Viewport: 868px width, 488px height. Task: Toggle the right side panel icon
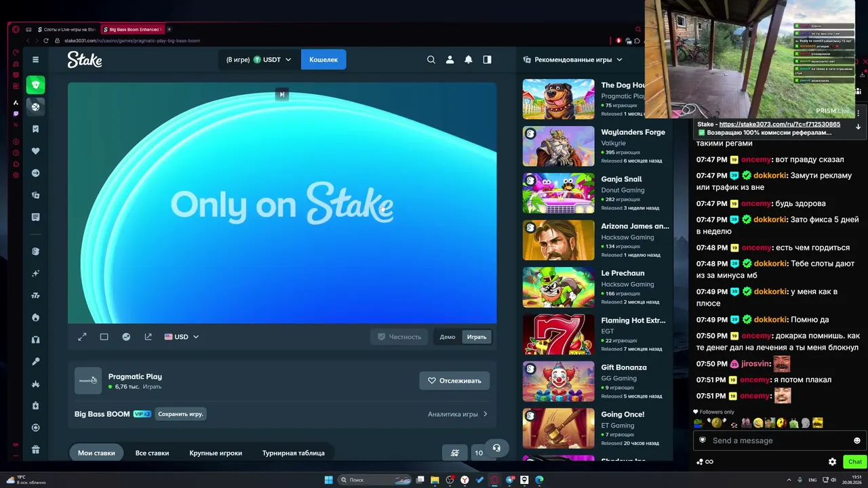coord(487,60)
